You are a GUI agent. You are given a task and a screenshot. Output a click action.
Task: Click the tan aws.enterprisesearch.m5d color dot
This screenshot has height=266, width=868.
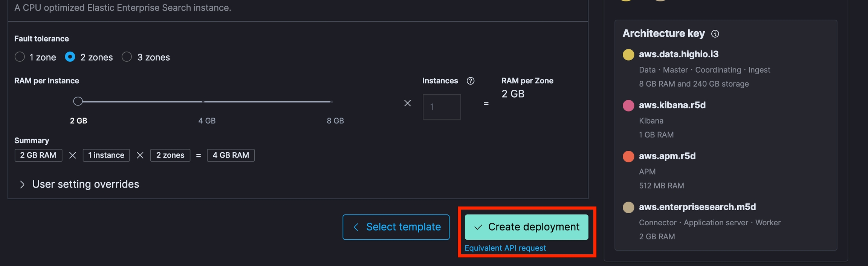pos(628,207)
